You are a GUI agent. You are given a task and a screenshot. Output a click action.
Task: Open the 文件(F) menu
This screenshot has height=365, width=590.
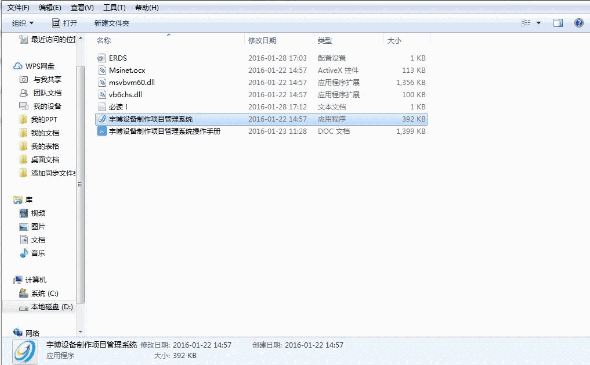[18, 8]
